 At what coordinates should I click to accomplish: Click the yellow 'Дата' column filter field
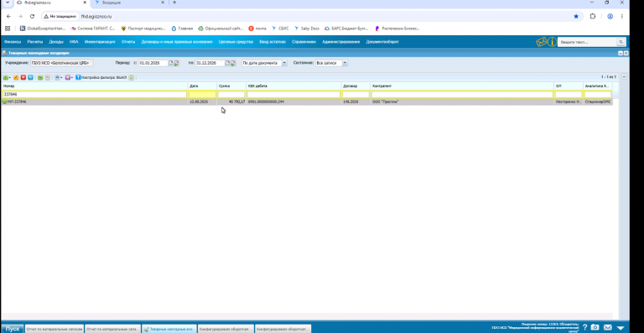[x=202, y=95]
